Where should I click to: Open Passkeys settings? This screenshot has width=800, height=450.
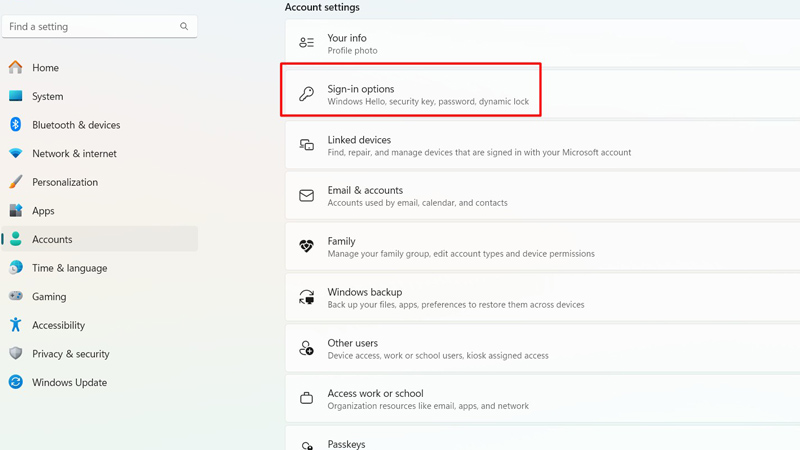[542, 438]
